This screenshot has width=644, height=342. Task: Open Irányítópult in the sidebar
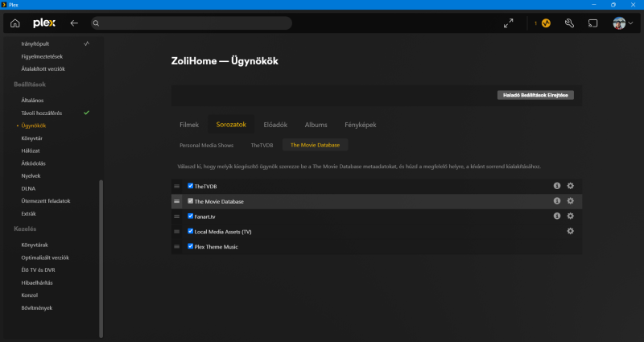pos(35,44)
